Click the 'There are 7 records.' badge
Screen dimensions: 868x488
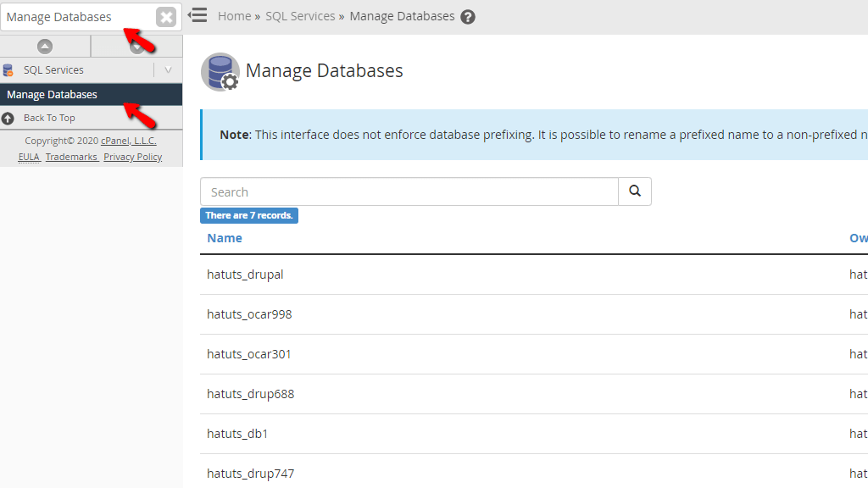[x=249, y=216]
